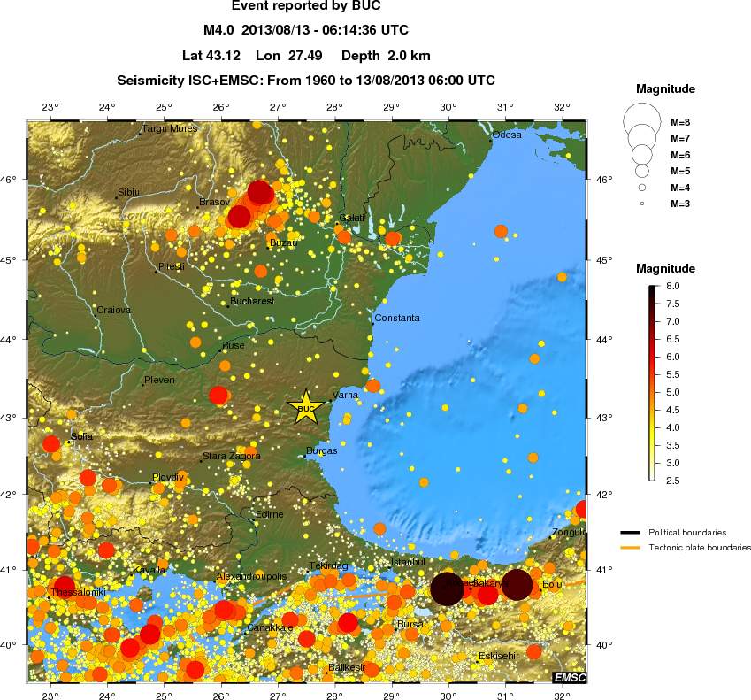Click the Galati city label
751x700 pixels.
pyautogui.click(x=352, y=218)
